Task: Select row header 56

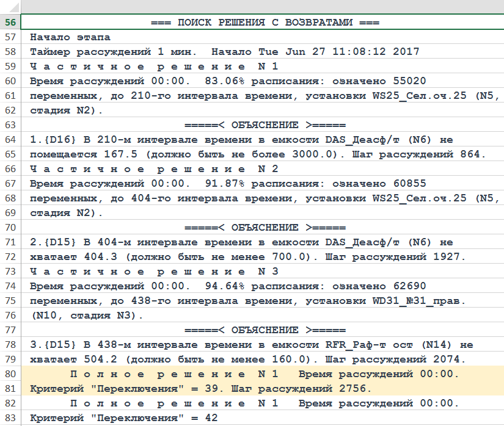Action: (x=10, y=23)
